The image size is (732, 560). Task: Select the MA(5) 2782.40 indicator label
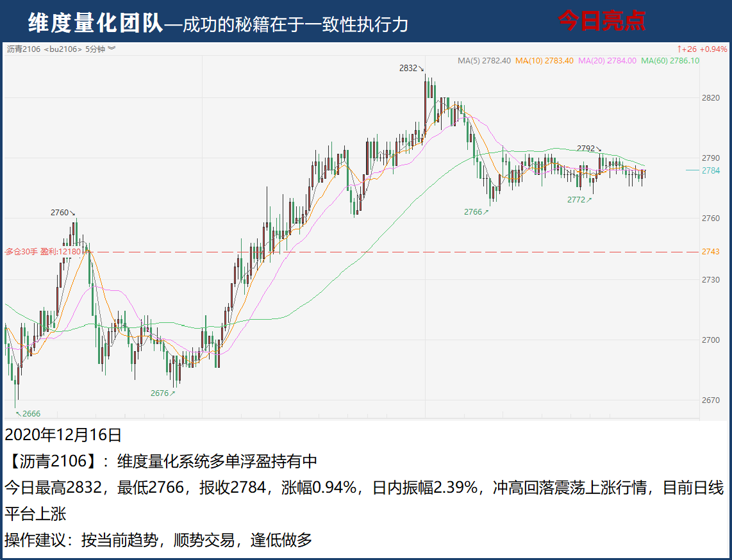pos(484,61)
